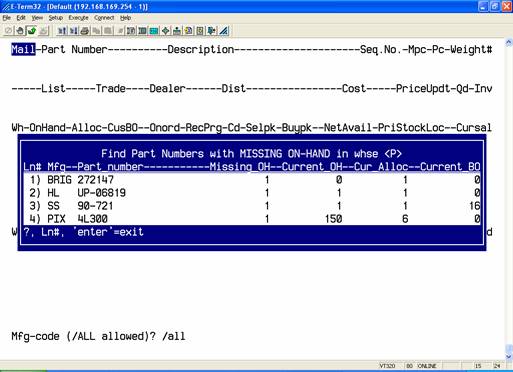
Task: Select line 1) BRIG 272147
Action: (252, 180)
